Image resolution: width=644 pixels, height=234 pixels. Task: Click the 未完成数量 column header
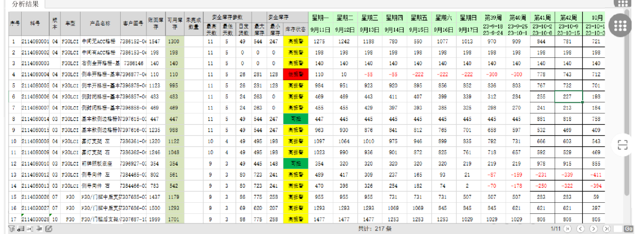[193, 24]
